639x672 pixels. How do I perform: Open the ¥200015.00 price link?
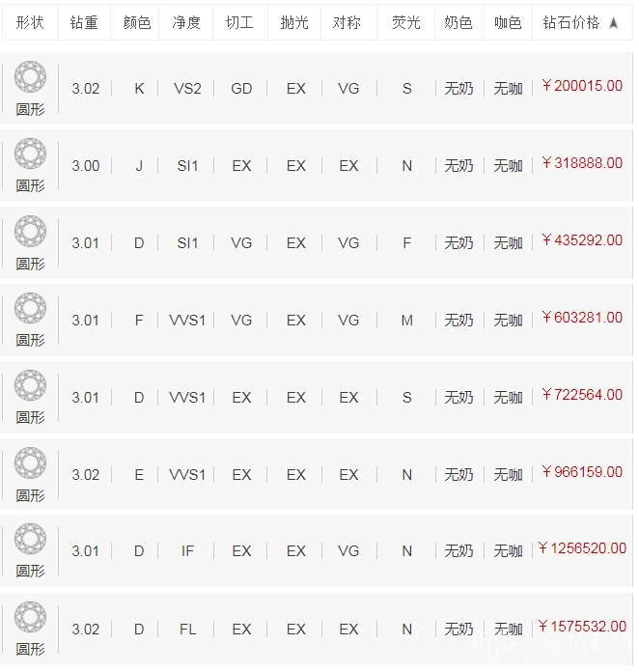[x=582, y=86]
